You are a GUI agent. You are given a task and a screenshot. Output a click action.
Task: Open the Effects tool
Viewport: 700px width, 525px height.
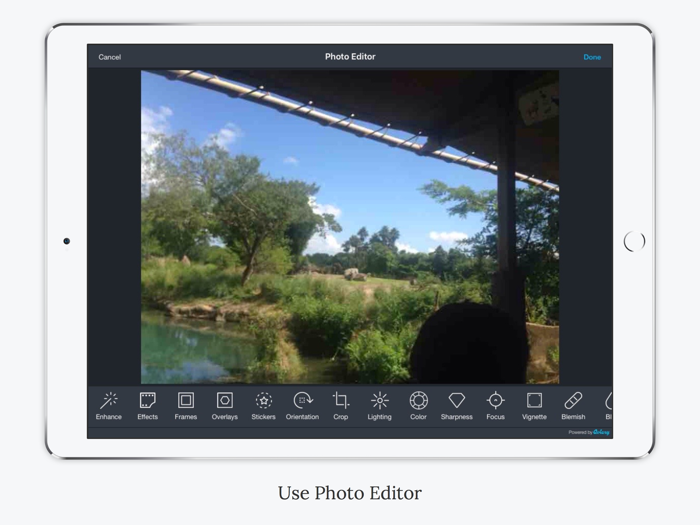147,406
